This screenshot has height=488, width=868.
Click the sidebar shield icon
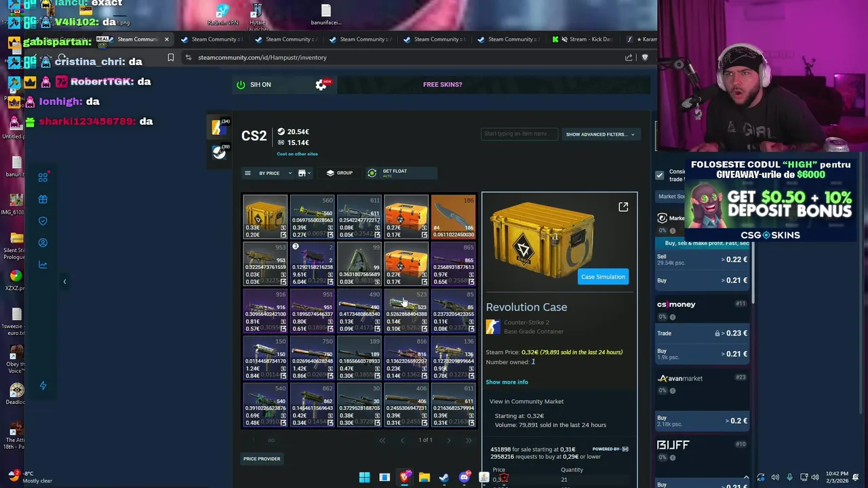(43, 221)
